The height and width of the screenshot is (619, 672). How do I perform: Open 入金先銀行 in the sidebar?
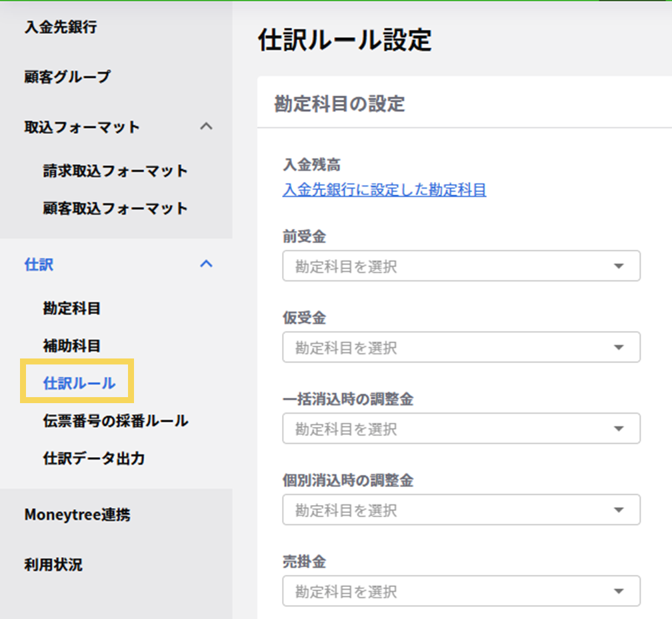(61, 27)
